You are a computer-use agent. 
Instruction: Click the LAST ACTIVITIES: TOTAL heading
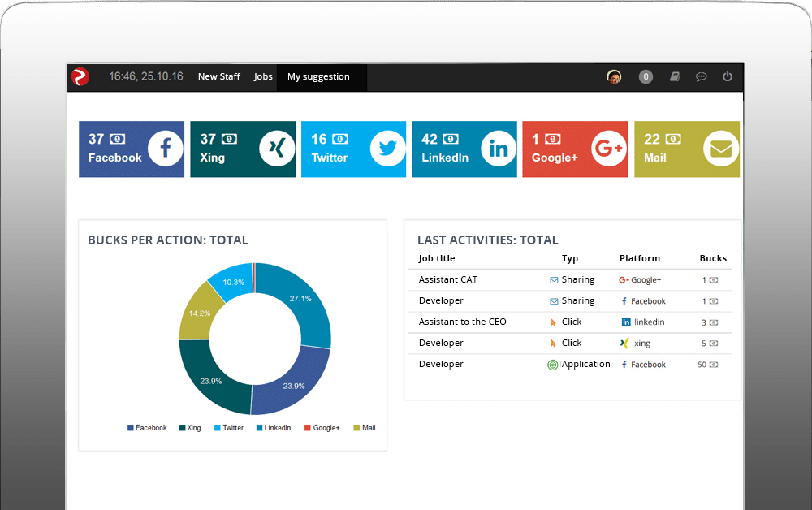tap(488, 240)
